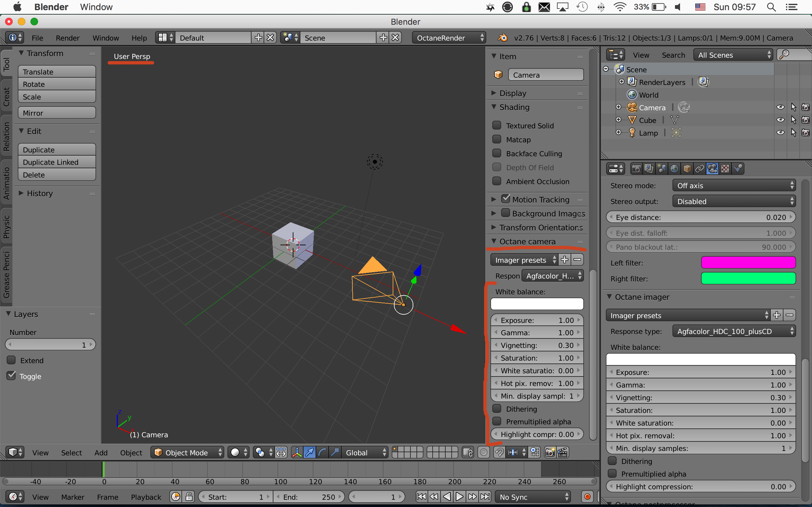Enable the Ambient Occlusion checkbox
The height and width of the screenshot is (507, 812).
pos(497,181)
